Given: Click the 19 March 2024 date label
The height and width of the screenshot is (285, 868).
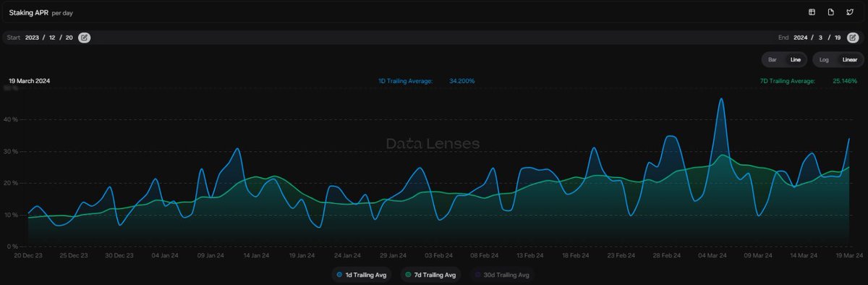Looking at the screenshot, I should tap(29, 81).
